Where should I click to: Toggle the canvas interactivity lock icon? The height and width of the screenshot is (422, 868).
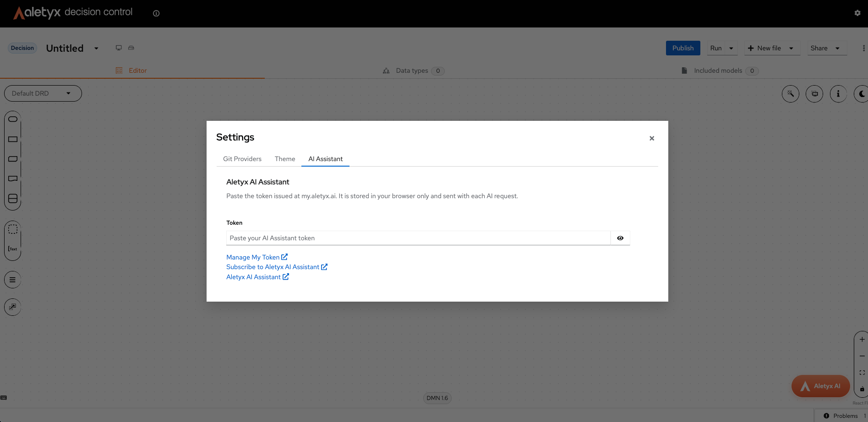(x=862, y=389)
